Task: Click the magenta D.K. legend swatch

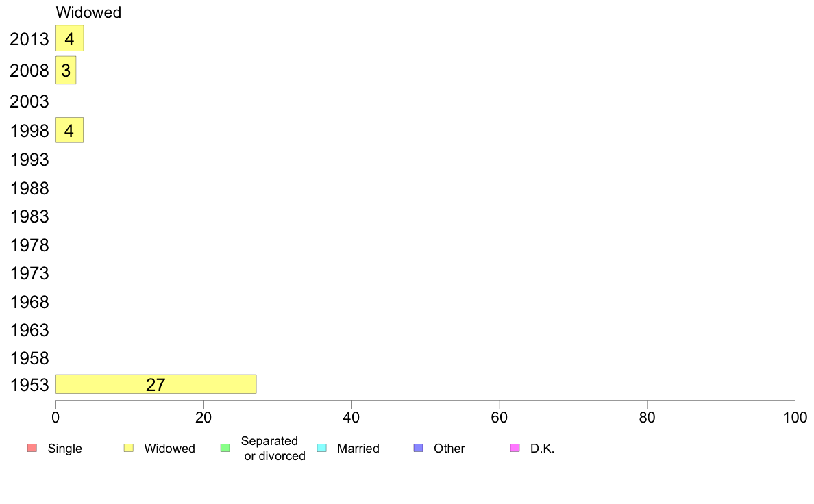Action: click(515, 448)
